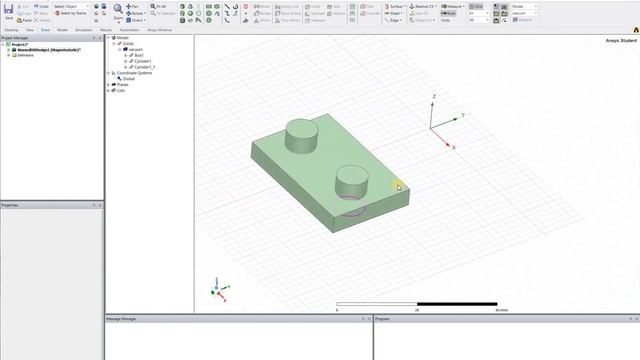The image size is (640, 360).
Task: Click the Draw ellipse icon
Action: [217, 7]
